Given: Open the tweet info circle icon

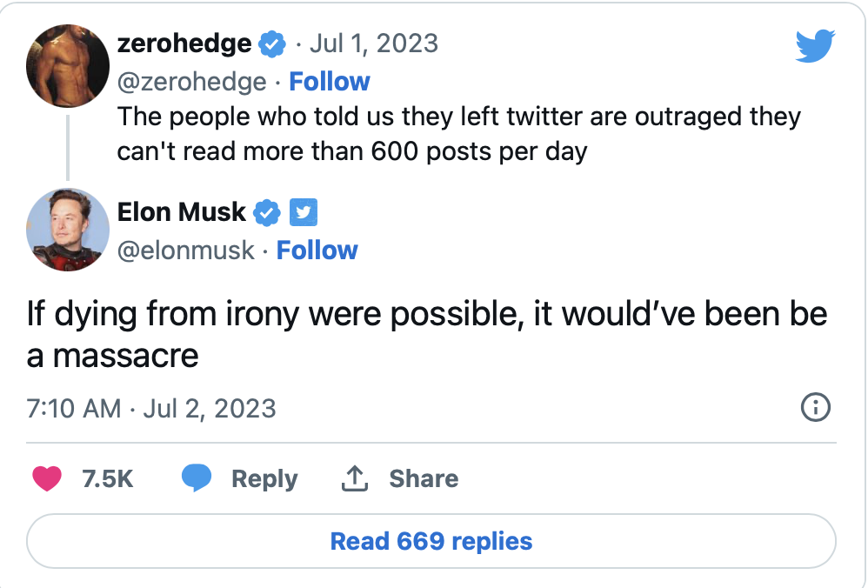Looking at the screenshot, I should (815, 407).
